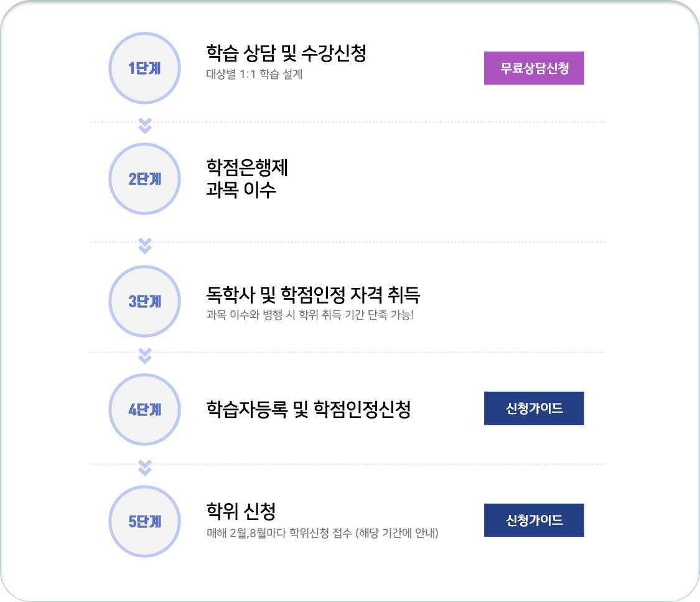Click the heading 학습 상담 및 수강신청
Viewport: 700px width, 602px height.
pyautogui.click(x=286, y=53)
